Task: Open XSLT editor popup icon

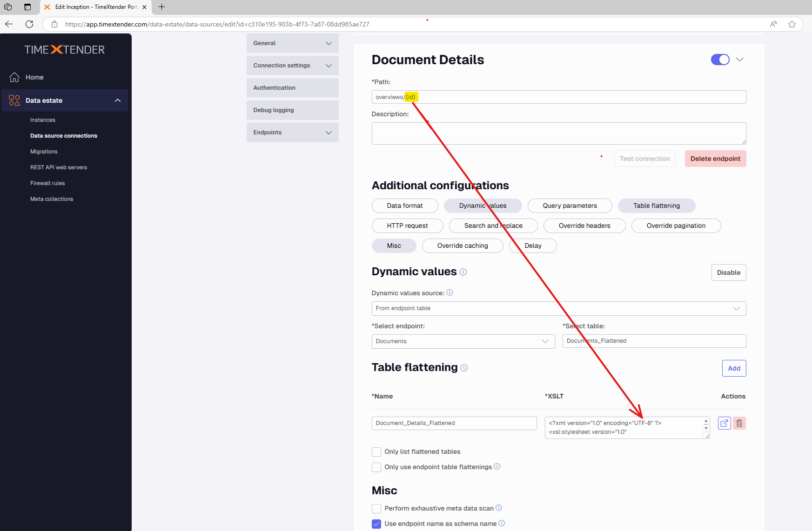Action: (725, 423)
